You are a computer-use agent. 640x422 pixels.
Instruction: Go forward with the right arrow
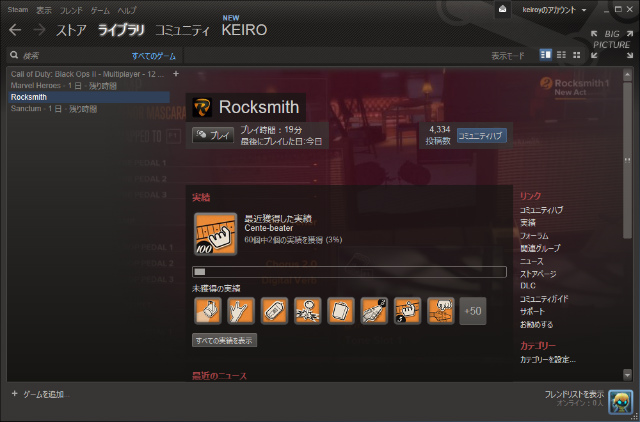pyautogui.click(x=40, y=30)
